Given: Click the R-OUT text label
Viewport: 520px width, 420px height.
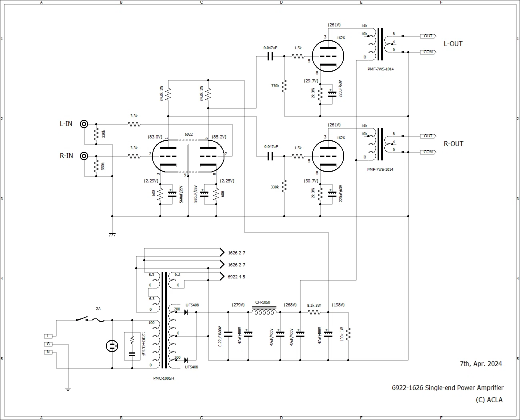Looking at the screenshot, I should pos(454,144).
